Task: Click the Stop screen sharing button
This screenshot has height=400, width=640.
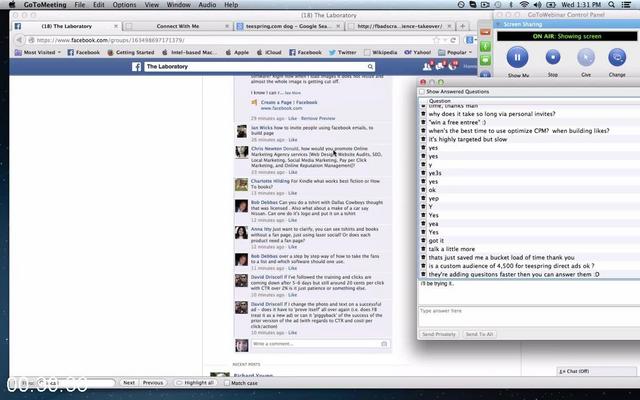Action: click(553, 57)
